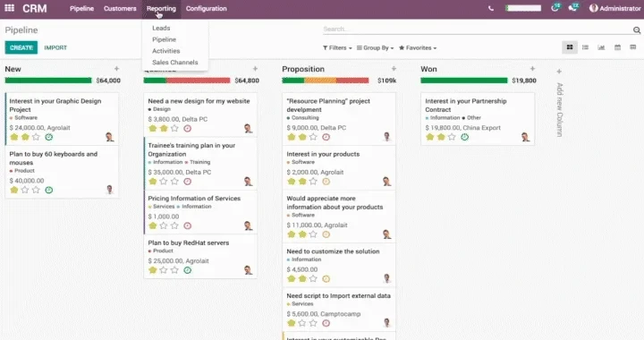
Task: Open activity clock on website design card
Action: pos(187,129)
